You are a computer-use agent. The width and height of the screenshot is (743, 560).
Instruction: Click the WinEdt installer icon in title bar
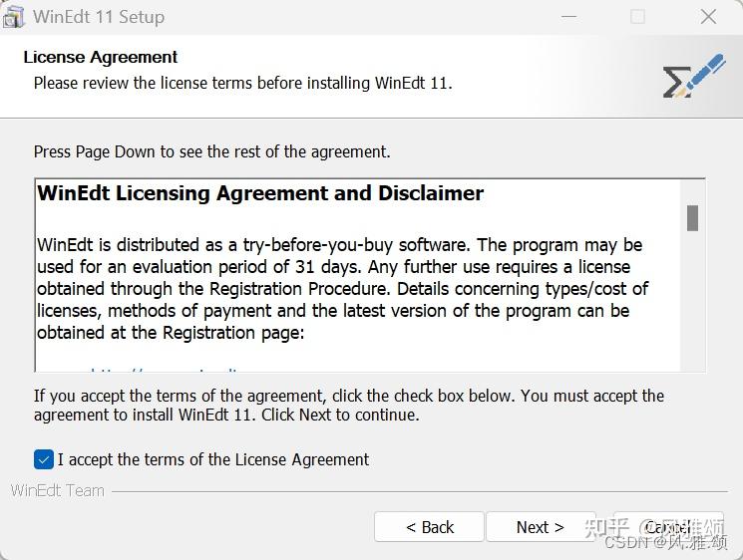(x=14, y=17)
